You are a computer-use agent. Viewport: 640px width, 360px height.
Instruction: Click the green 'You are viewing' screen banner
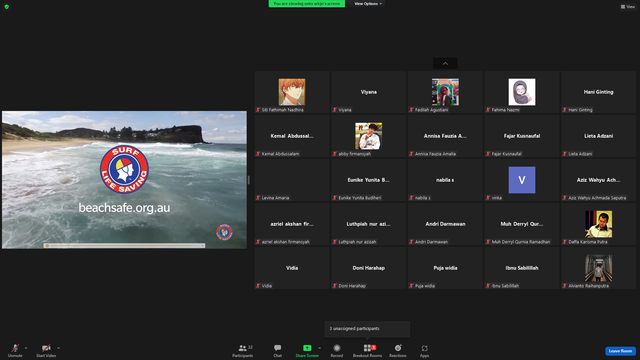(x=307, y=4)
